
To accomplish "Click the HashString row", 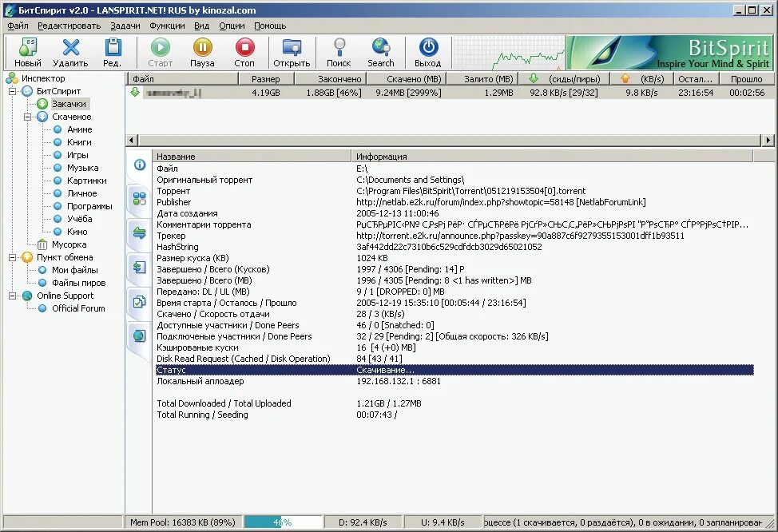I will click(454, 247).
